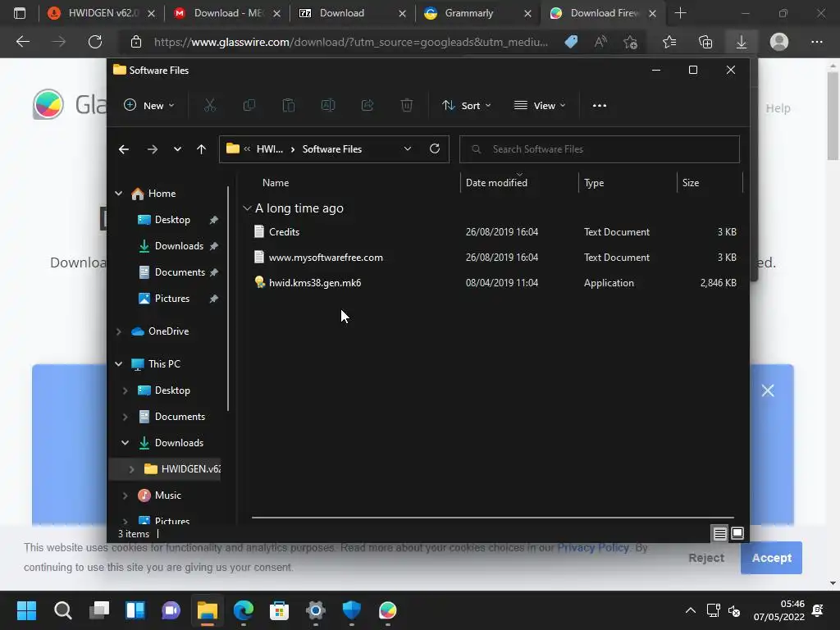View site information lock icon
The image size is (840, 630).
(136, 42)
